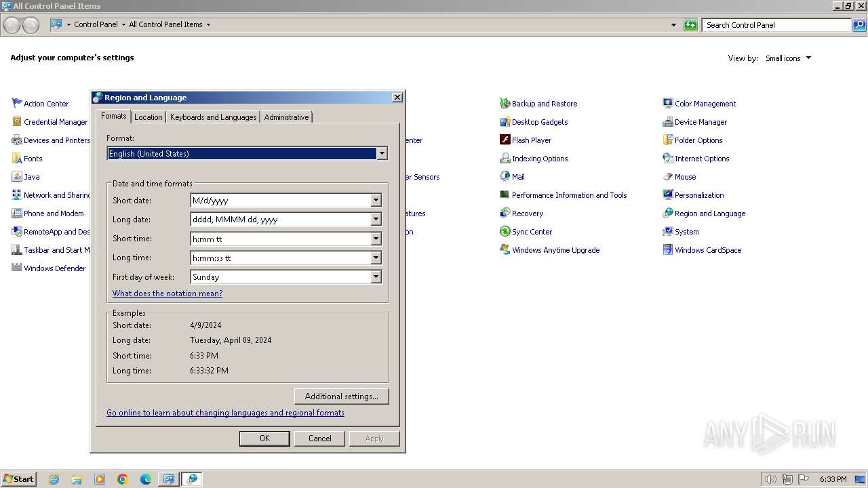
Task: Open the Mouse icon
Action: click(668, 177)
